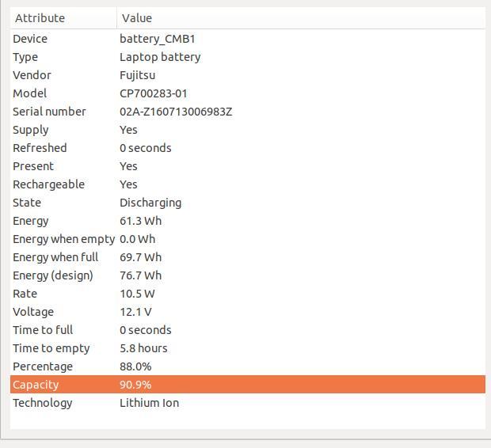Select the battery_CMB1 value

click(x=158, y=39)
